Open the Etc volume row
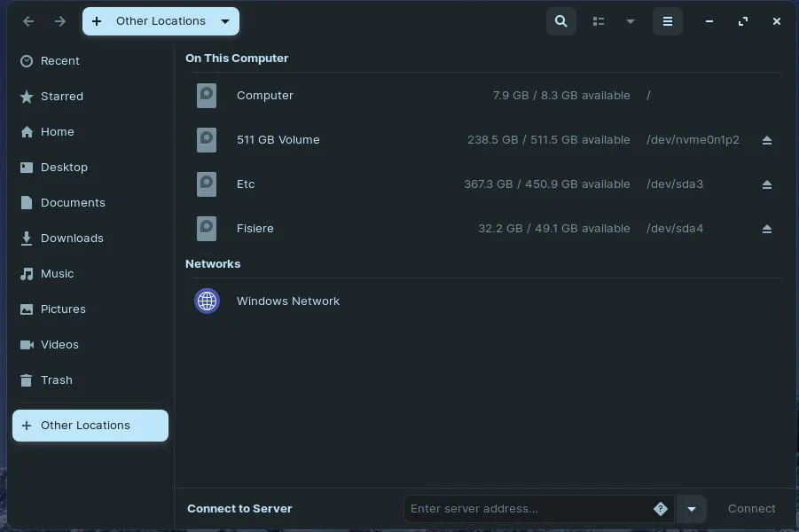Image resolution: width=799 pixels, height=532 pixels. click(483, 184)
